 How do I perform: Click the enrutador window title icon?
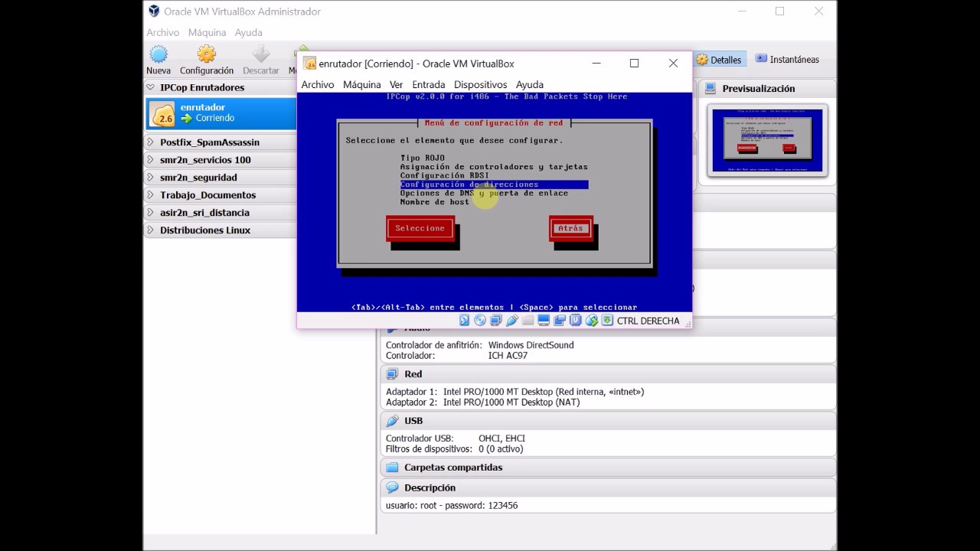[309, 64]
